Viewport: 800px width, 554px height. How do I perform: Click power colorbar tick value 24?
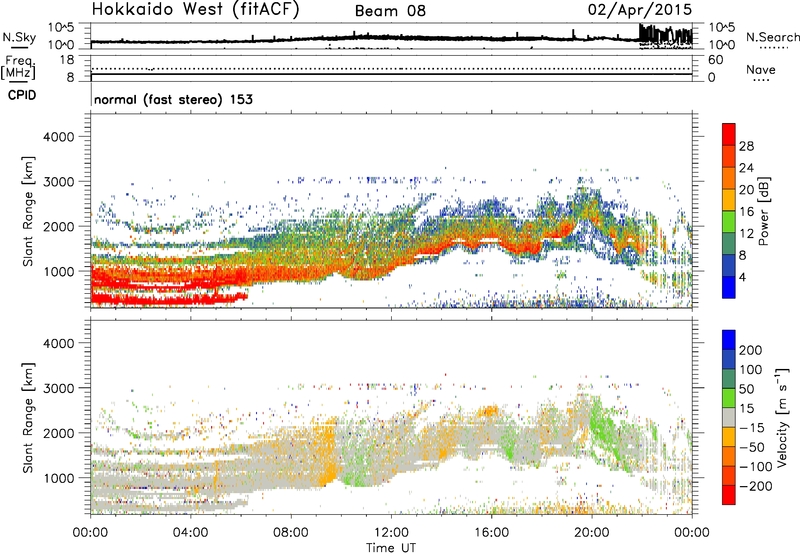746,168
